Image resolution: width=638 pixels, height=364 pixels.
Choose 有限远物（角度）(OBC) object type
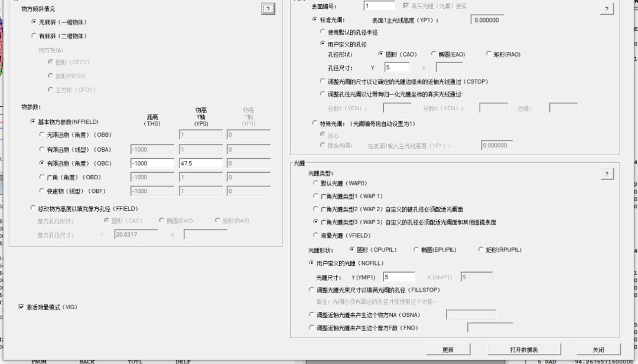[x=41, y=163]
